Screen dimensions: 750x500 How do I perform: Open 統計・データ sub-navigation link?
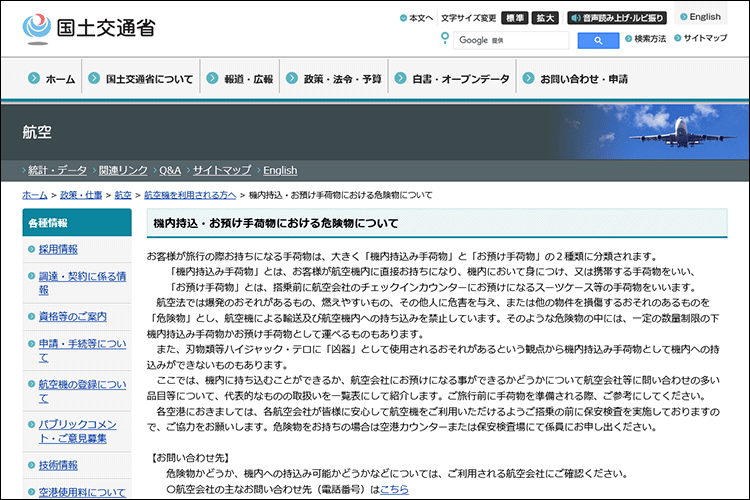click(57, 170)
